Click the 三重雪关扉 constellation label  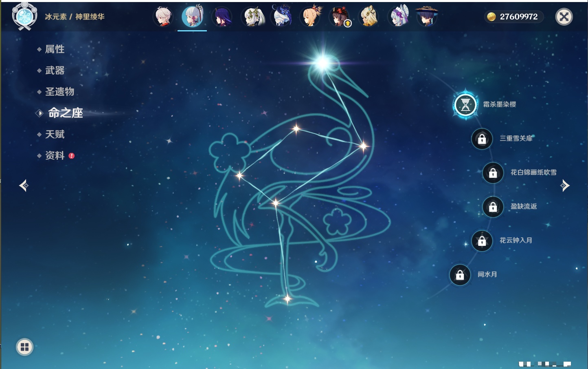pyautogui.click(x=516, y=138)
